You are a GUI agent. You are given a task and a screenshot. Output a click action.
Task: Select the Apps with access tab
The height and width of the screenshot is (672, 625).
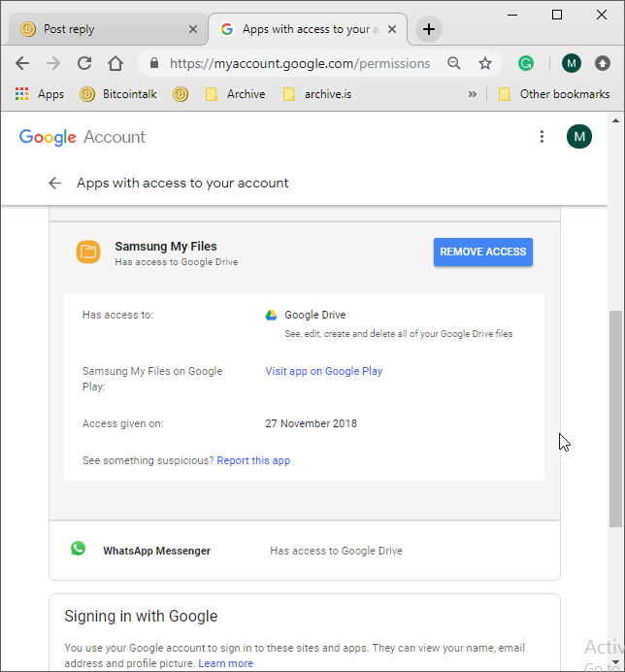[x=308, y=29]
